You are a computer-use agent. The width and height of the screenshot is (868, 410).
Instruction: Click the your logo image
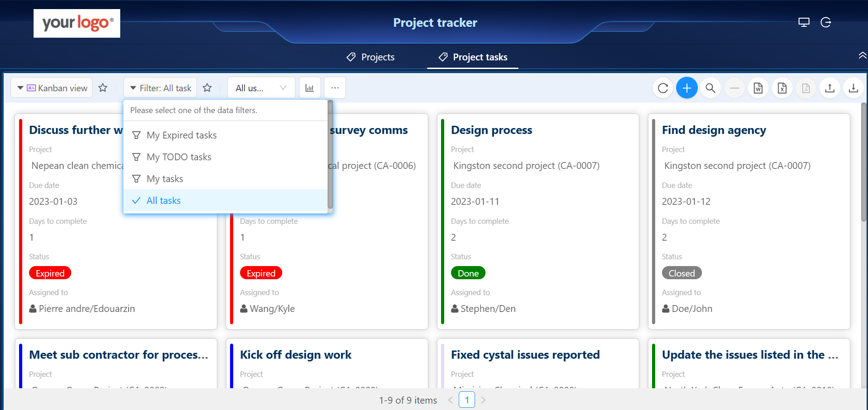tap(77, 23)
